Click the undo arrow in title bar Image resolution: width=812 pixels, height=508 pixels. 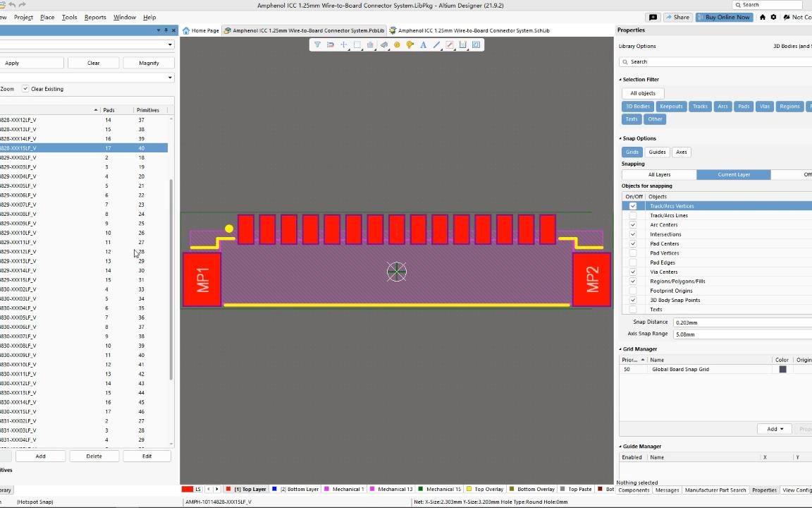(12, 5)
